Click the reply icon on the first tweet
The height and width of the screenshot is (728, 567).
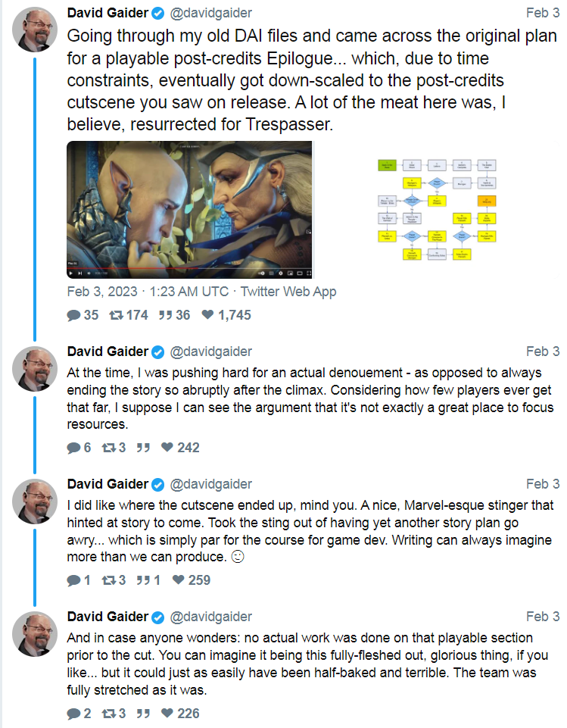click(74, 315)
